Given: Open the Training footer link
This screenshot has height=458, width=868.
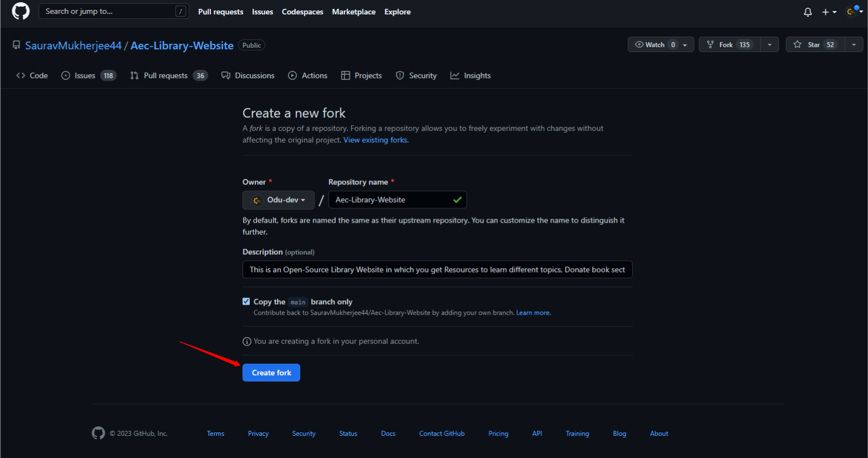Looking at the screenshot, I should (577, 434).
